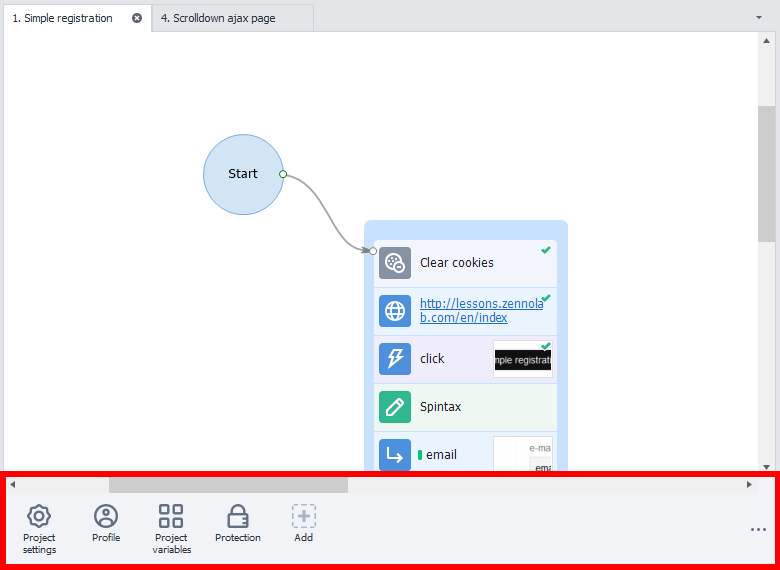Click the horizontal scrollbar right arrow
Viewport: 780px width, 570px height.
pyautogui.click(x=749, y=485)
